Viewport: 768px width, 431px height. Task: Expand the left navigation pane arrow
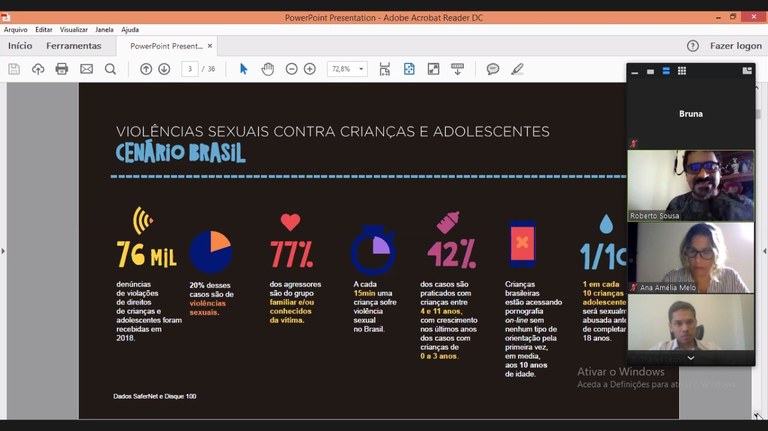(x=3, y=251)
